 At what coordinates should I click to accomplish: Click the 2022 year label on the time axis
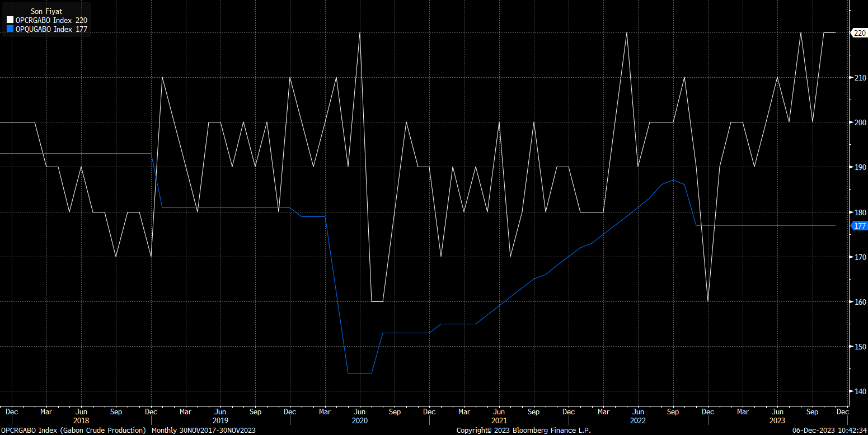[x=638, y=420]
